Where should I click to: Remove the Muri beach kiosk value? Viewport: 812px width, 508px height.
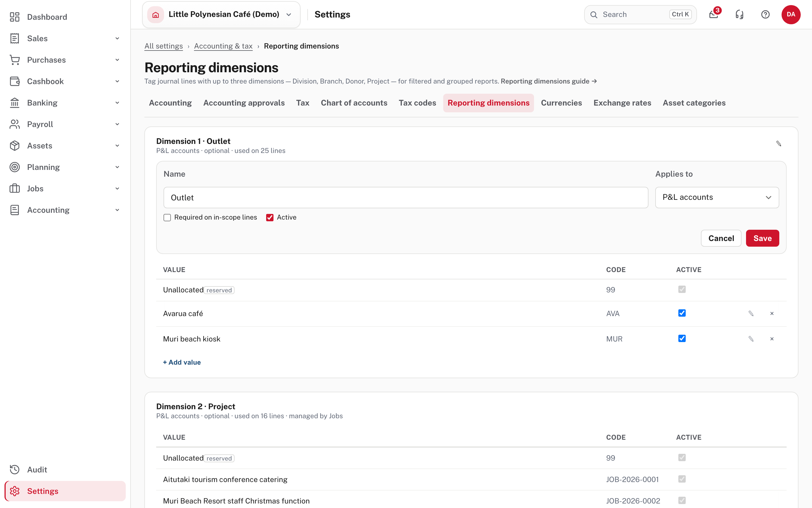(772, 339)
